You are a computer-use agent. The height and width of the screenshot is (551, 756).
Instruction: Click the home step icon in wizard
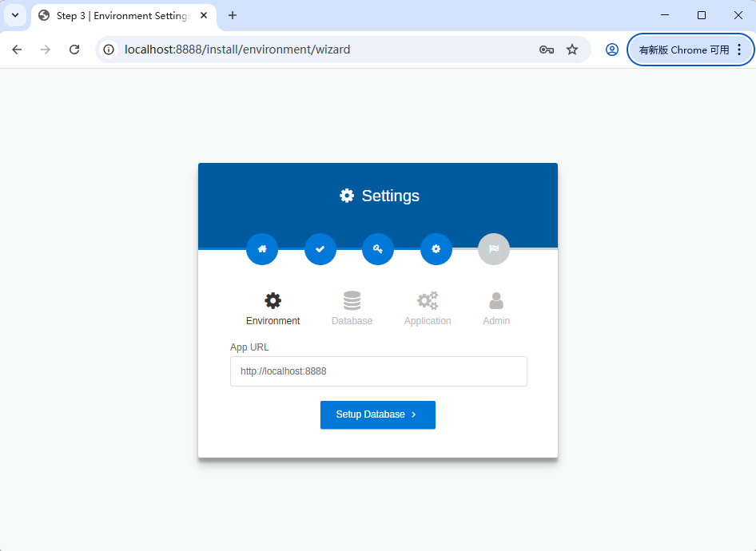[262, 249]
